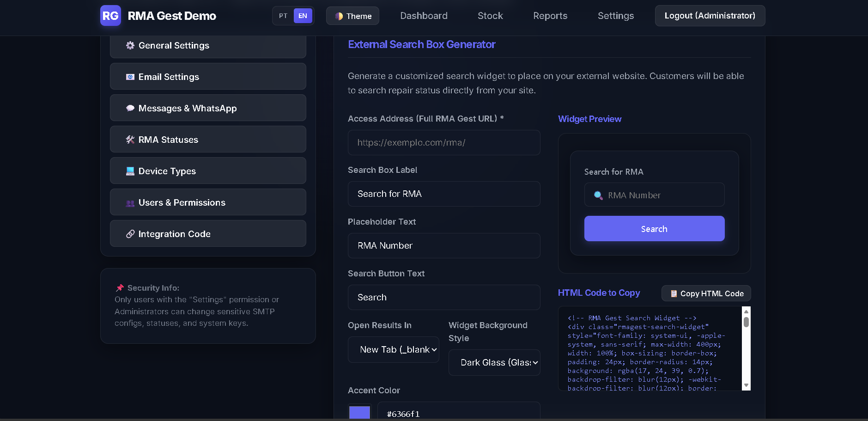The image size is (868, 421).
Task: Click the Email Settings envelope icon
Action: [130, 77]
